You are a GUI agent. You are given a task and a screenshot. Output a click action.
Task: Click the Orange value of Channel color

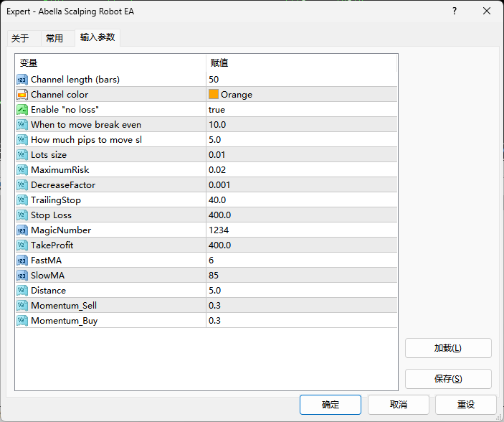click(x=237, y=95)
